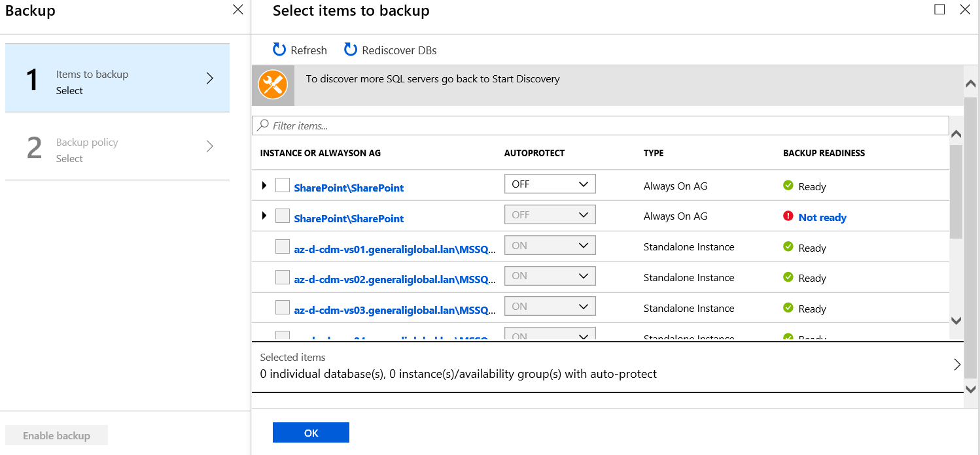
Task: Open Autoprotect dropdown for az-d-cdm-vs01
Action: tap(550, 245)
